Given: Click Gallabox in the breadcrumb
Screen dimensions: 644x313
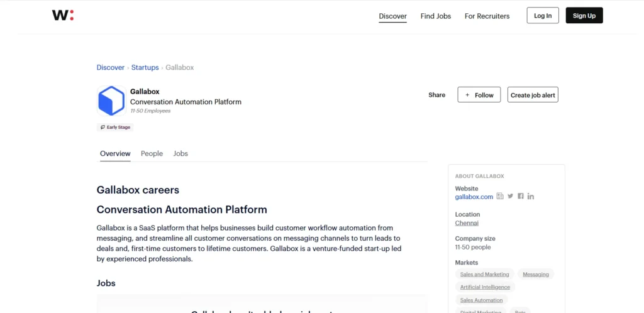Looking at the screenshot, I should tap(179, 67).
